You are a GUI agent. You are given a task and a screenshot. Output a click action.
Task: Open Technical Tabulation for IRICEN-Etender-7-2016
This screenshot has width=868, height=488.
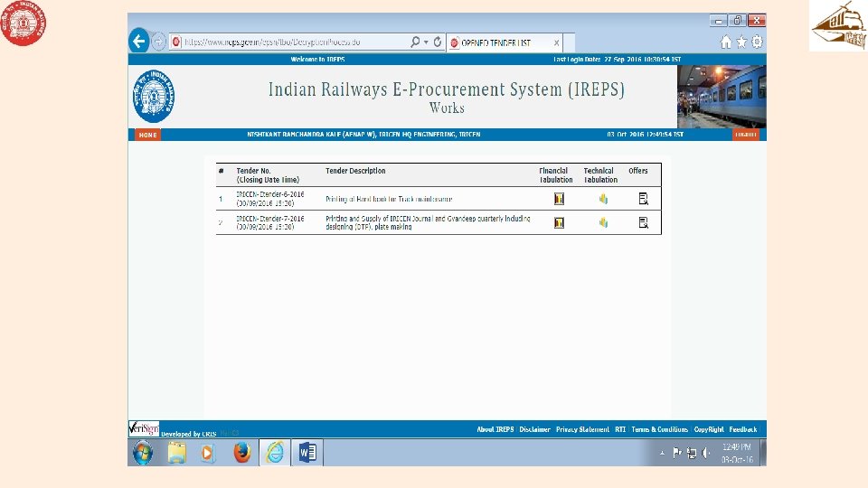tap(603, 222)
